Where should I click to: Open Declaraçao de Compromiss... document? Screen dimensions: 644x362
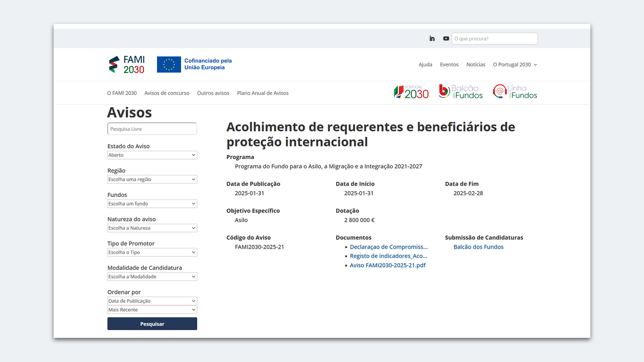[388, 247]
